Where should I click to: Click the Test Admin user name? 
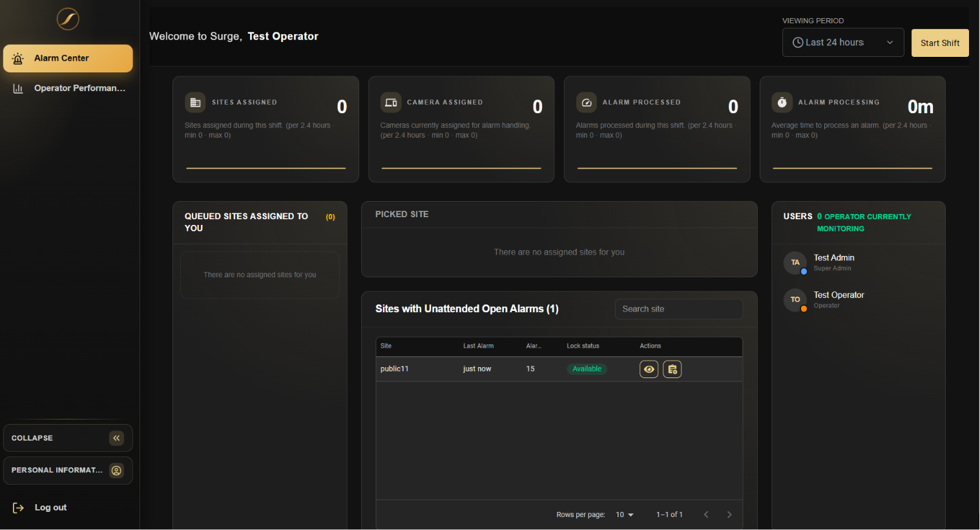tap(834, 258)
